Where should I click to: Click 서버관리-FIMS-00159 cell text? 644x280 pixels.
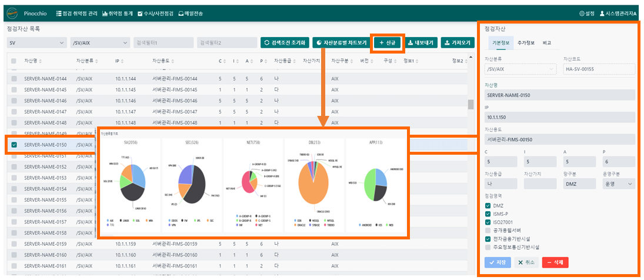pos(175,244)
